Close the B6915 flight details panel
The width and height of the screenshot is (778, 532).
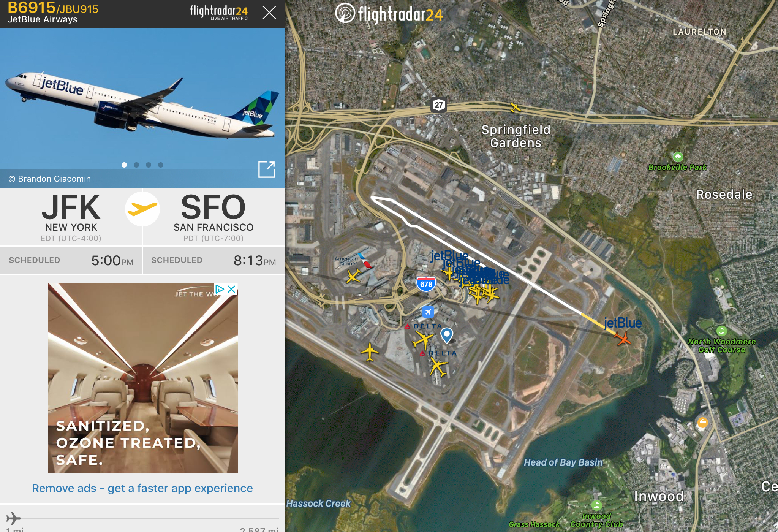[269, 13]
